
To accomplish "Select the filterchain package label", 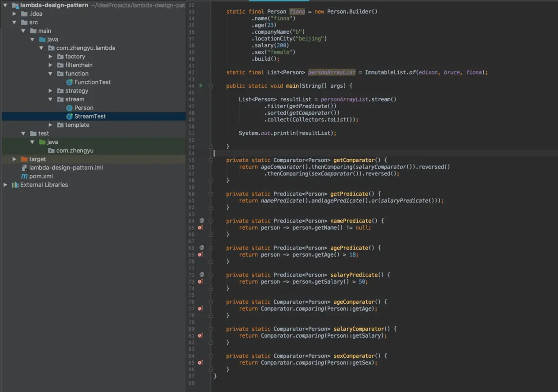I will point(79,65).
